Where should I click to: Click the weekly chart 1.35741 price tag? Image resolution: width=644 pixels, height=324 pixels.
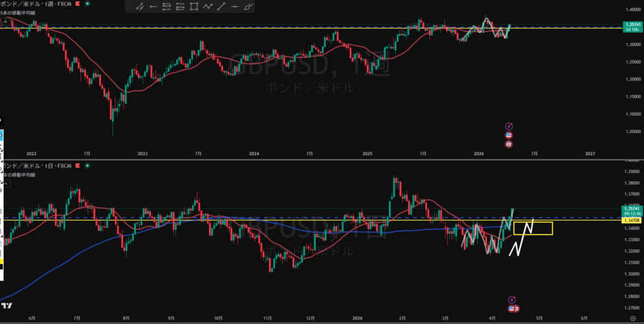[631, 26]
